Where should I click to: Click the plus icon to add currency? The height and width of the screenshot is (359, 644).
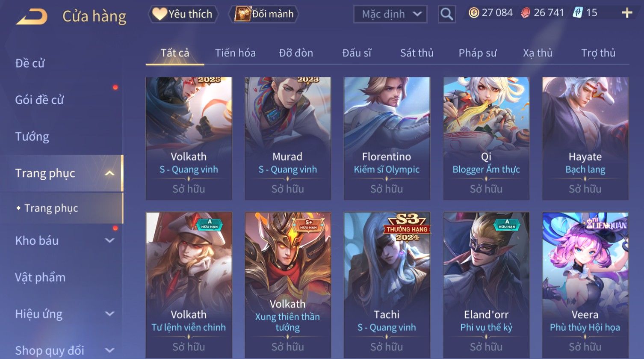click(627, 13)
